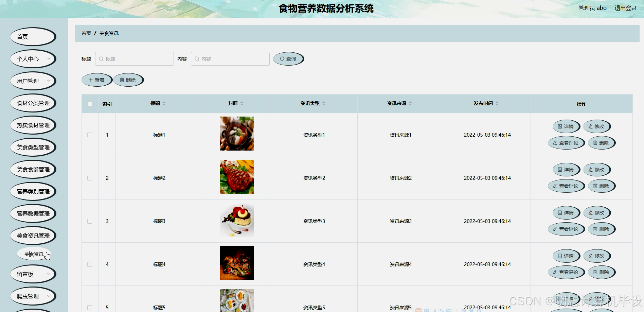Image resolution: width=644 pixels, height=312 pixels.
Task: Select the 美食资讯 submenu item
Action: coord(34,254)
